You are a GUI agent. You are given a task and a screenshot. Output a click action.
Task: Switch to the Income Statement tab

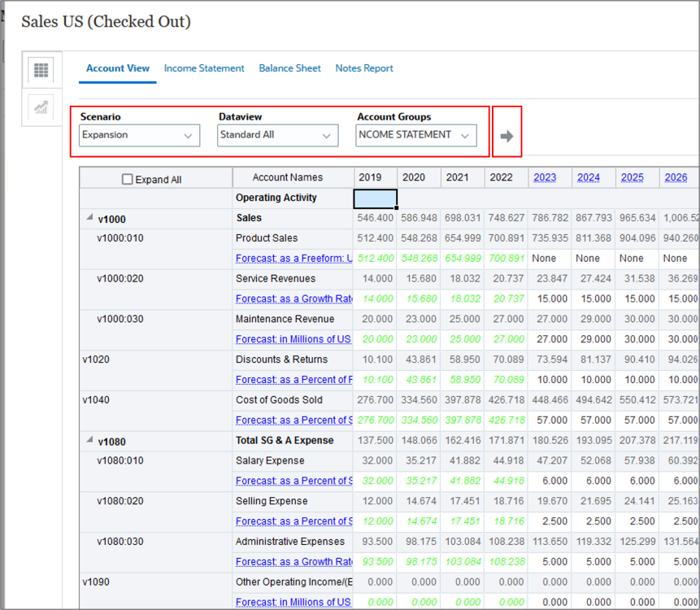pos(204,68)
